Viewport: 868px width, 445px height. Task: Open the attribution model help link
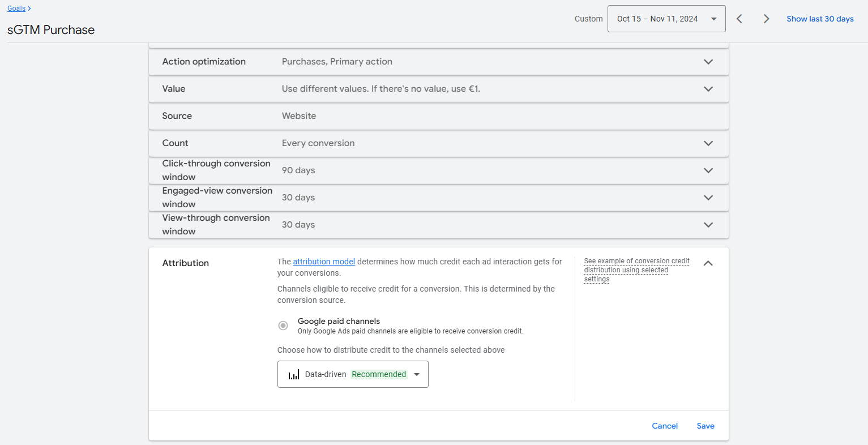click(324, 262)
